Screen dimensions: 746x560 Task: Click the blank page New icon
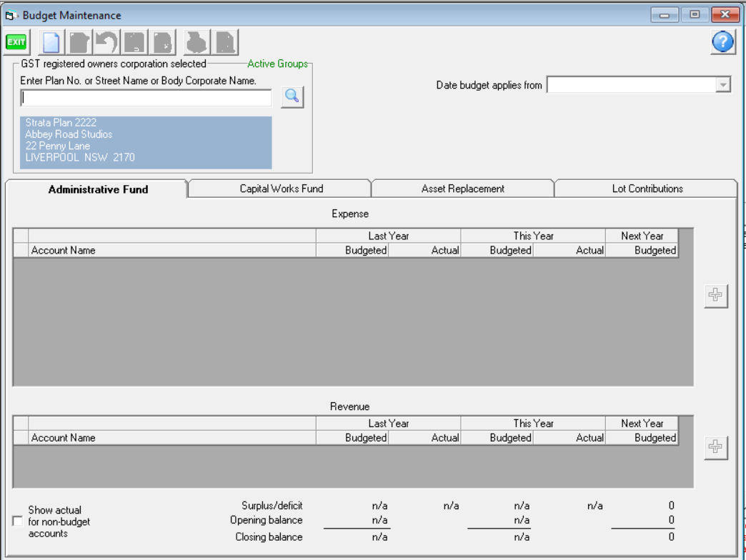51,43
